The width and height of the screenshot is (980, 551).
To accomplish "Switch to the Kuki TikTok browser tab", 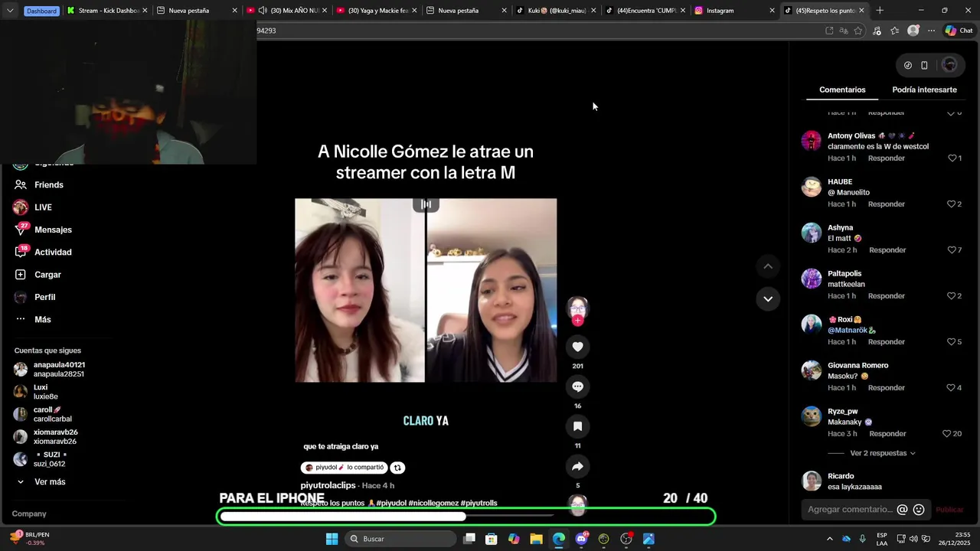I will [557, 11].
